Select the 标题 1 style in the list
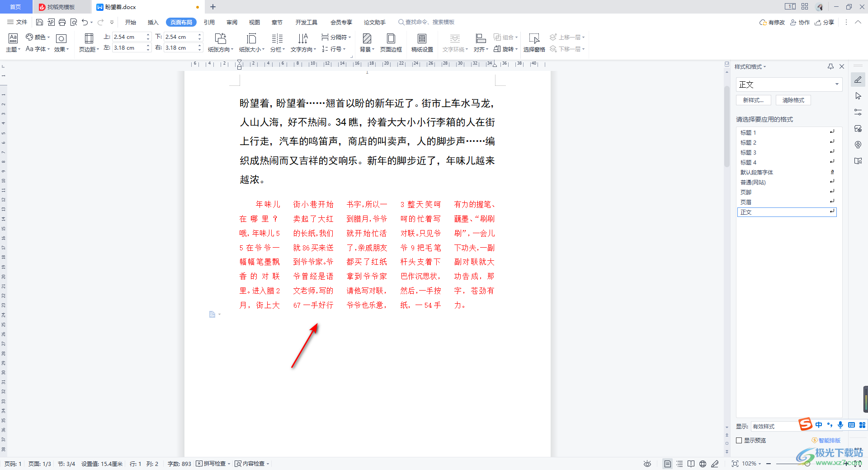Viewport: 868px width, 470px height. [x=787, y=132]
